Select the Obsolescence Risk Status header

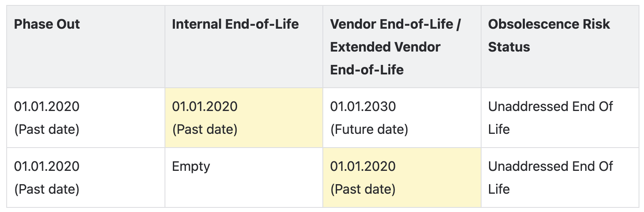coord(560,47)
